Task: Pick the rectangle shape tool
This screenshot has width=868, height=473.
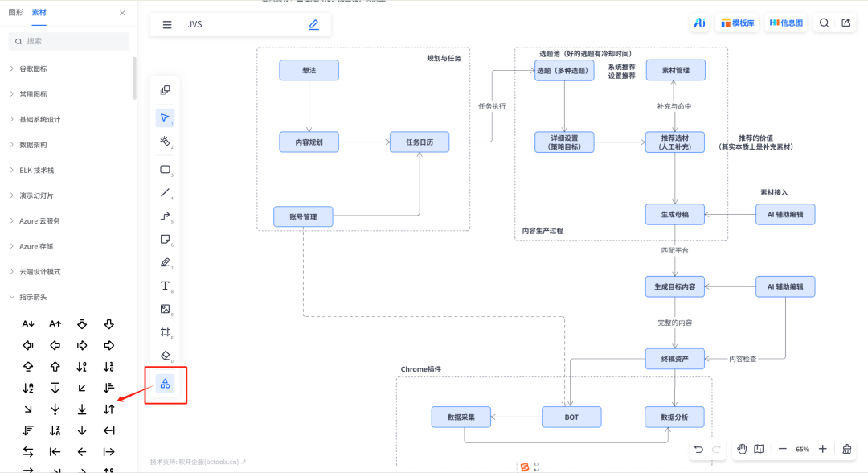Action: coord(165,170)
